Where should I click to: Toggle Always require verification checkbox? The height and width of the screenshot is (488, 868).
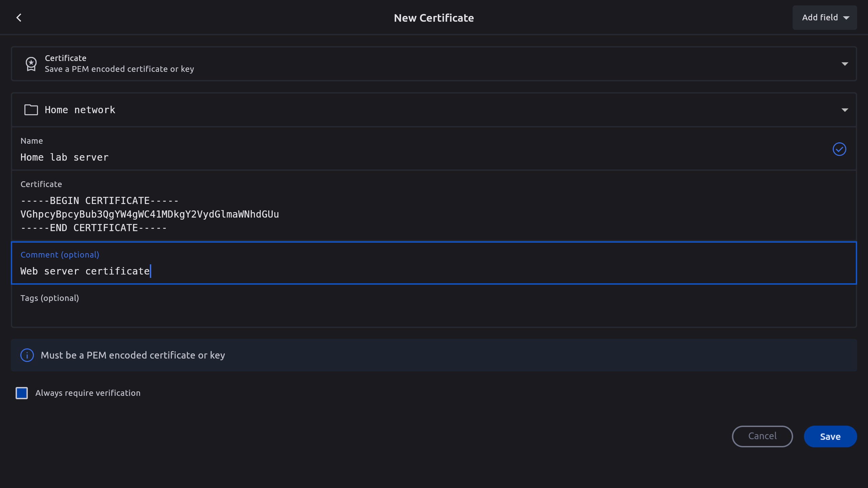(x=22, y=393)
